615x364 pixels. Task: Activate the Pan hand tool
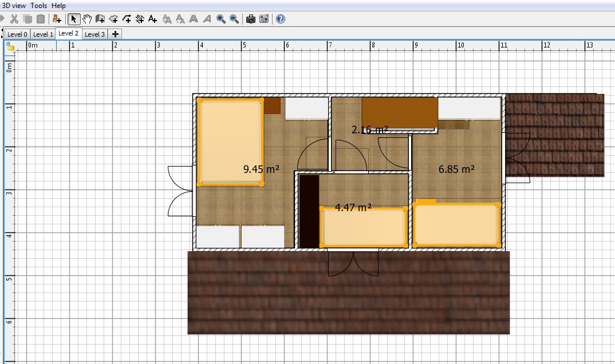(86, 19)
